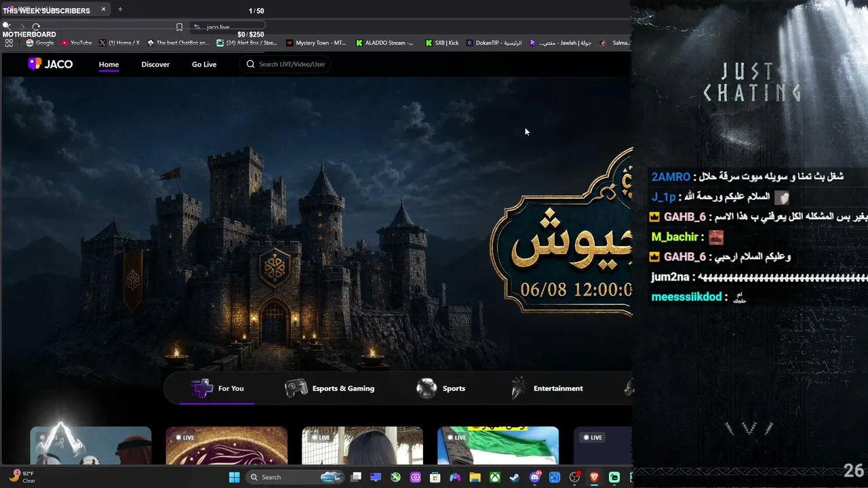Select the Esports & Gaming category

(330, 388)
